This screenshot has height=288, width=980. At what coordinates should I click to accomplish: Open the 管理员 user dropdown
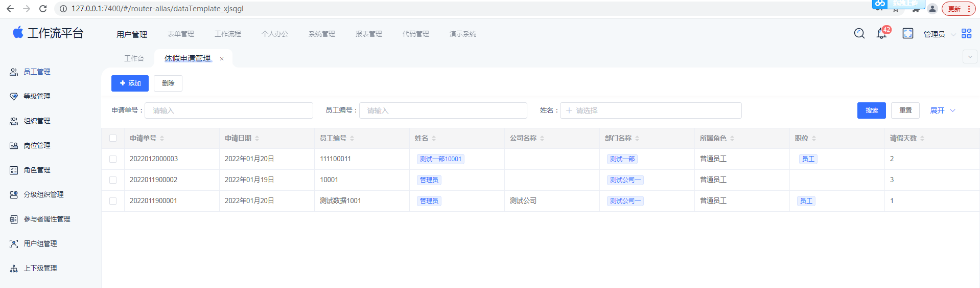(939, 34)
